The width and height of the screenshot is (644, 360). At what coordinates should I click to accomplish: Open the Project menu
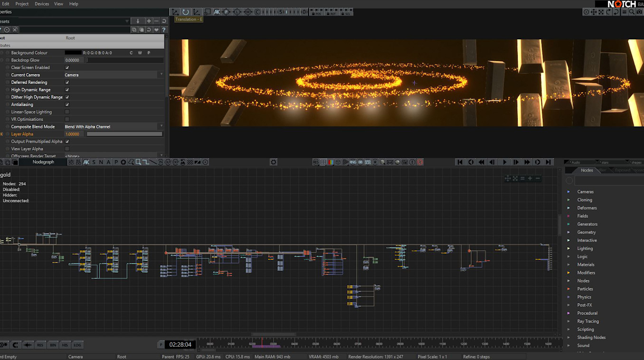click(x=22, y=4)
